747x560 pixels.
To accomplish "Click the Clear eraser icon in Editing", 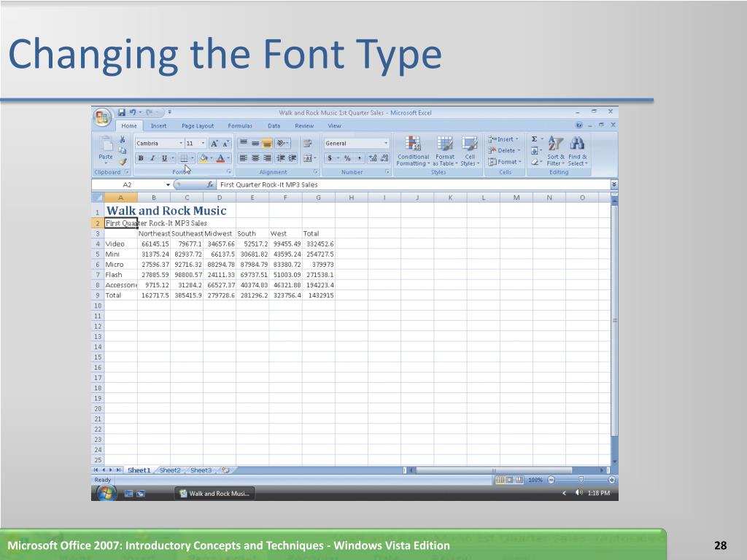I will pyautogui.click(x=535, y=162).
